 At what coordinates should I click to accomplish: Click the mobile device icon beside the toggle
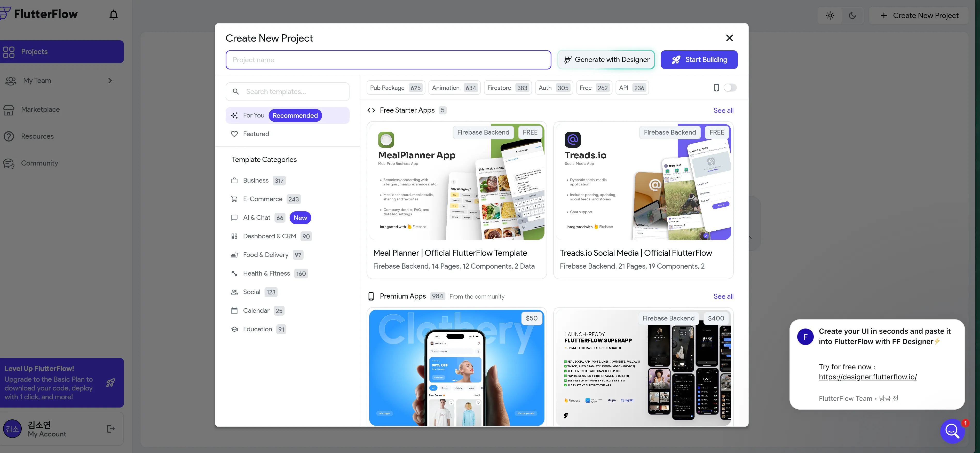pyautogui.click(x=716, y=88)
